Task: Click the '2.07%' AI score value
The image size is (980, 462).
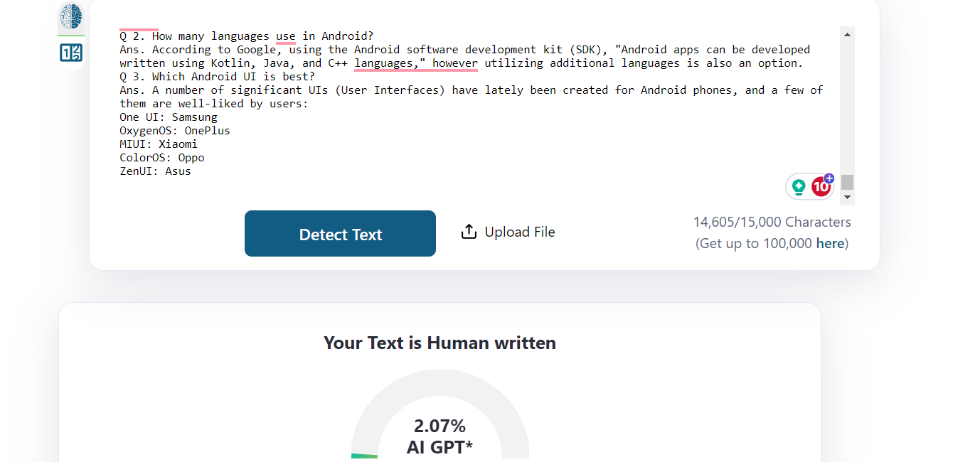Action: point(440,426)
